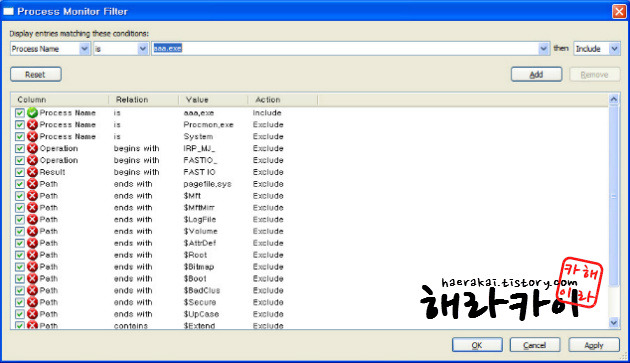
Task: Click 'Result' column text in FAST IO row
Action: (52, 172)
